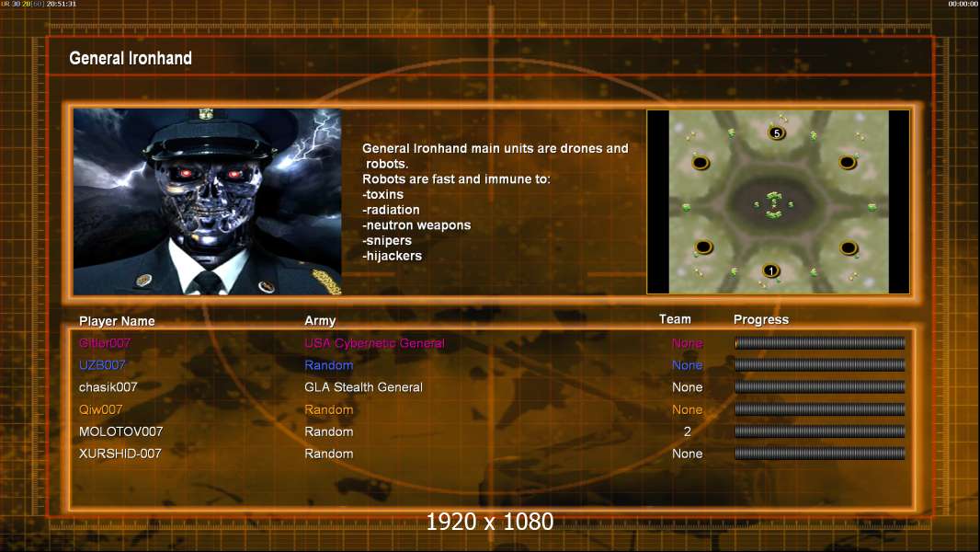Click the General Ironhand title
This screenshot has width=980, height=552.
[x=131, y=58]
